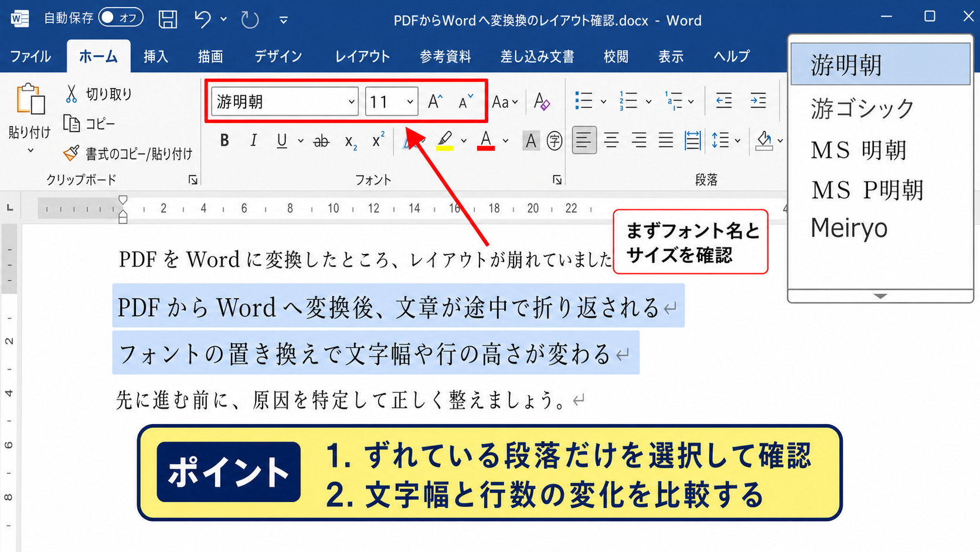Toggle Bold formatting
This screenshot has height=552, width=980.
(x=224, y=140)
